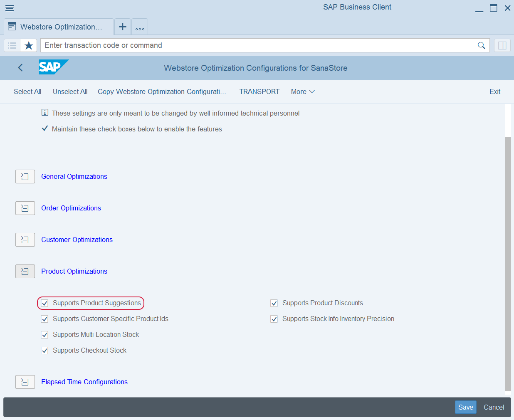Click 'Maintain these check boxes below' text
The width and height of the screenshot is (514, 420).
[x=137, y=129]
